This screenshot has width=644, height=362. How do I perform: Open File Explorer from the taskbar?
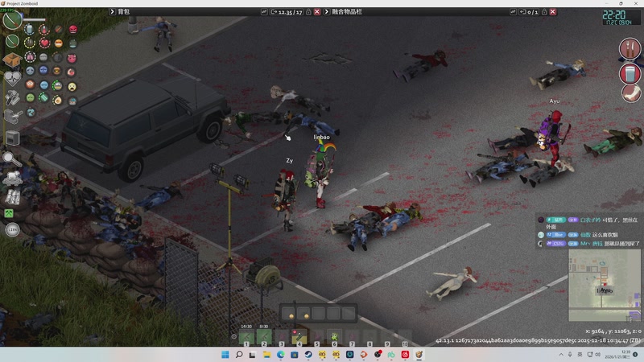click(x=266, y=355)
